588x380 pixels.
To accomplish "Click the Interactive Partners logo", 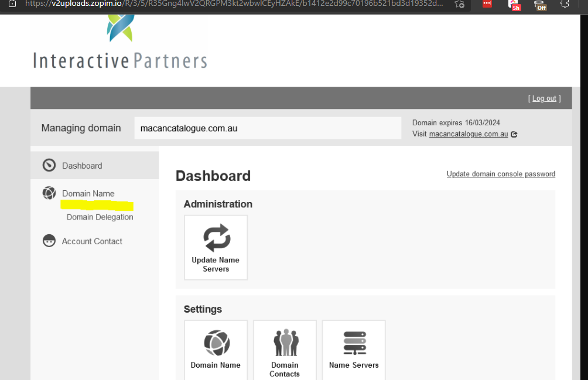I will point(120,44).
